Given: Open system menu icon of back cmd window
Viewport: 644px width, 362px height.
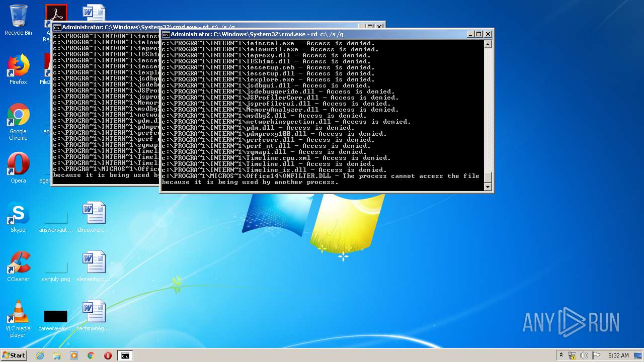Looking at the screenshot, I should point(57,27).
